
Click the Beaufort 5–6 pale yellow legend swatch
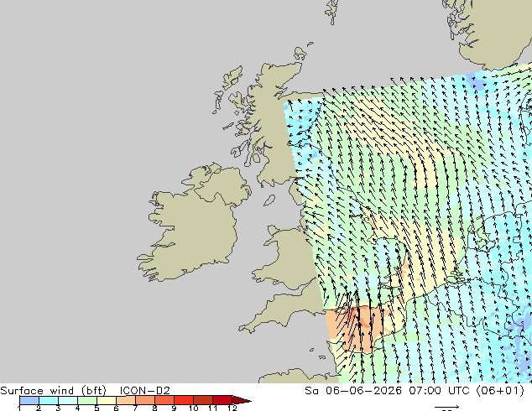click(107, 400)
